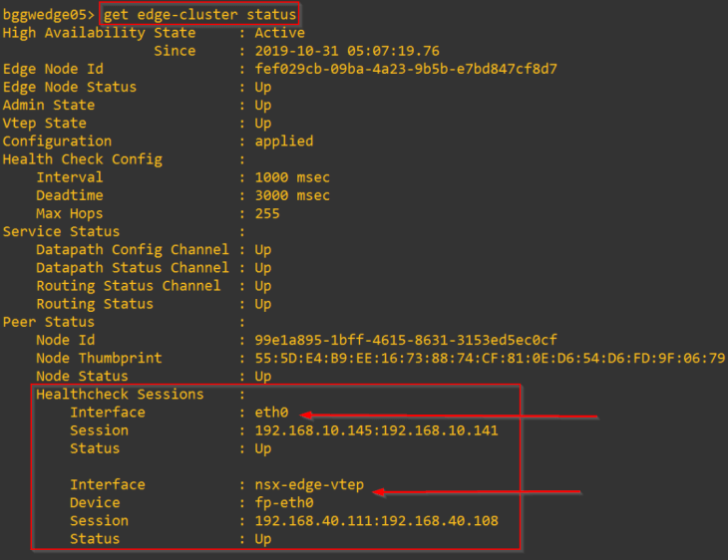Click the Node Thumbprint hex string
The width and height of the screenshot is (728, 560).
489,358
